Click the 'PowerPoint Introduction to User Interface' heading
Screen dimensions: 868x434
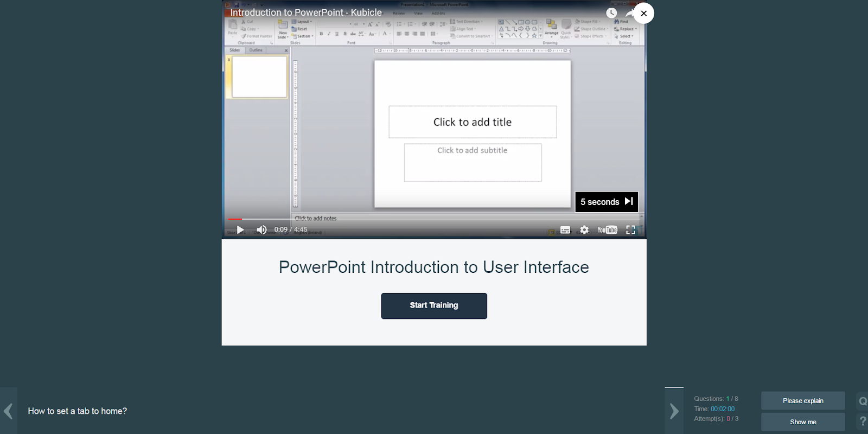[434, 267]
